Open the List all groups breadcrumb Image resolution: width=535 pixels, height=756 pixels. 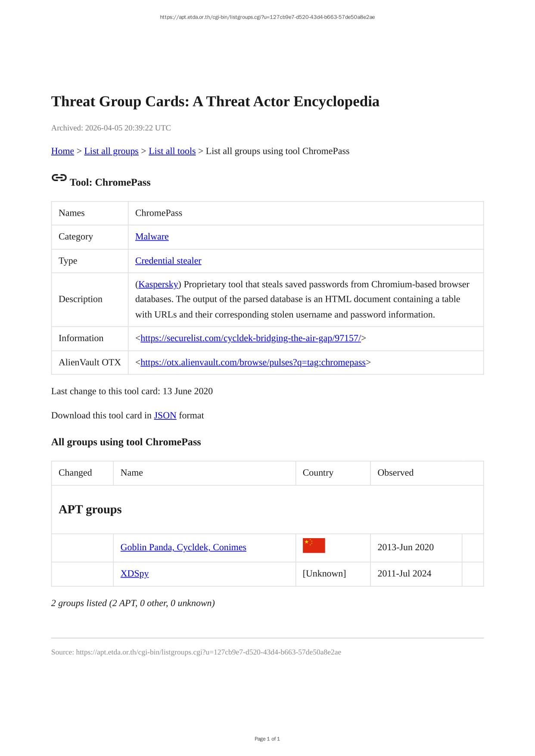[x=111, y=151]
